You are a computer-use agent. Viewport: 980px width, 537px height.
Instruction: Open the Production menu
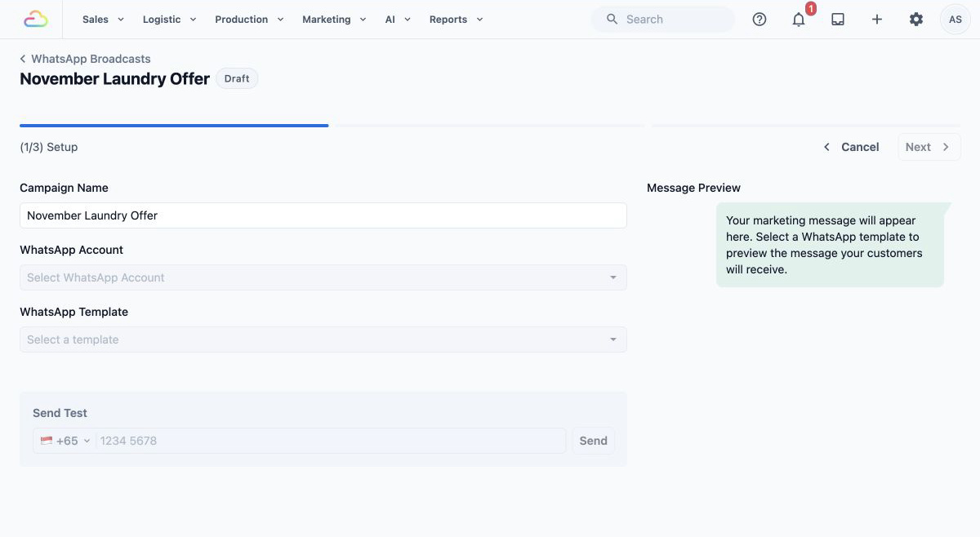click(249, 20)
